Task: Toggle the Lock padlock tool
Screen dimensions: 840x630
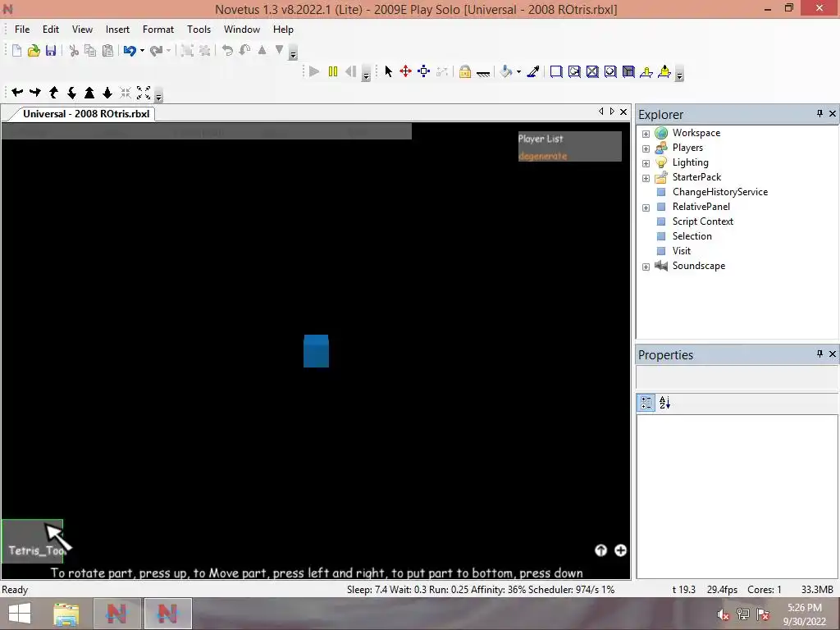Action: [465, 71]
